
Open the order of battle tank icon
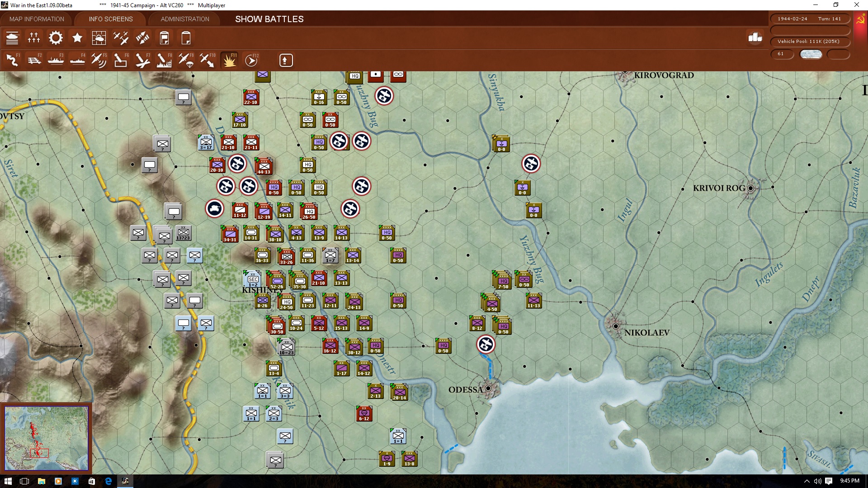pyautogui.click(x=12, y=38)
